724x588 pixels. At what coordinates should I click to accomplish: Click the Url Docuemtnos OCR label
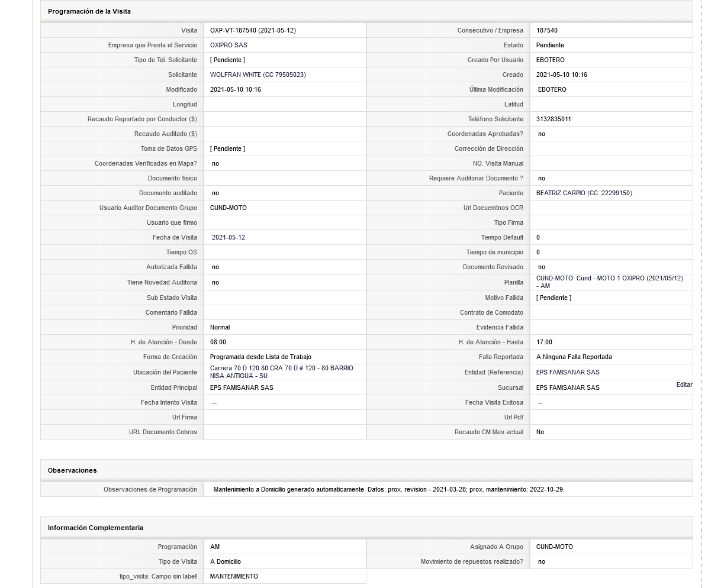[493, 208]
